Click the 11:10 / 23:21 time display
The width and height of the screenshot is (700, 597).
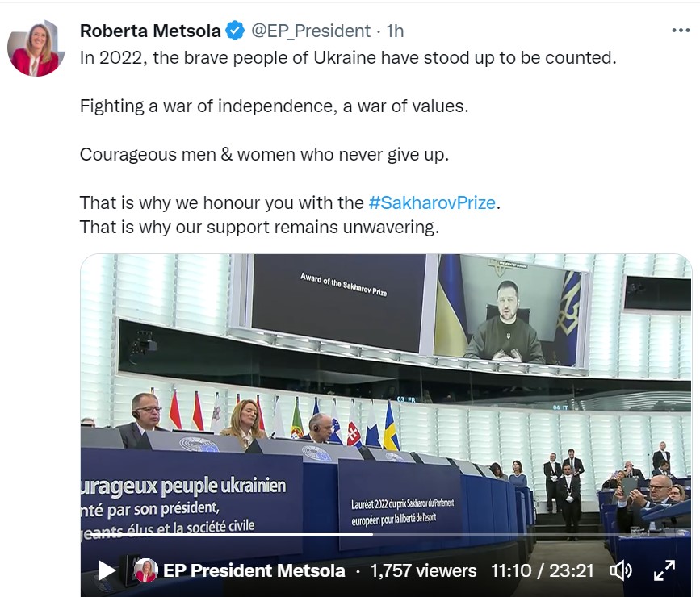pyautogui.click(x=542, y=570)
